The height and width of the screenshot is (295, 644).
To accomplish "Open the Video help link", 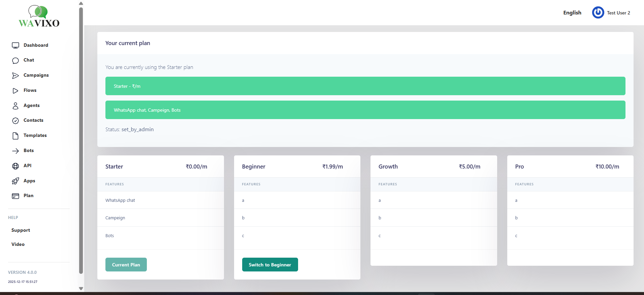I will [x=18, y=245].
